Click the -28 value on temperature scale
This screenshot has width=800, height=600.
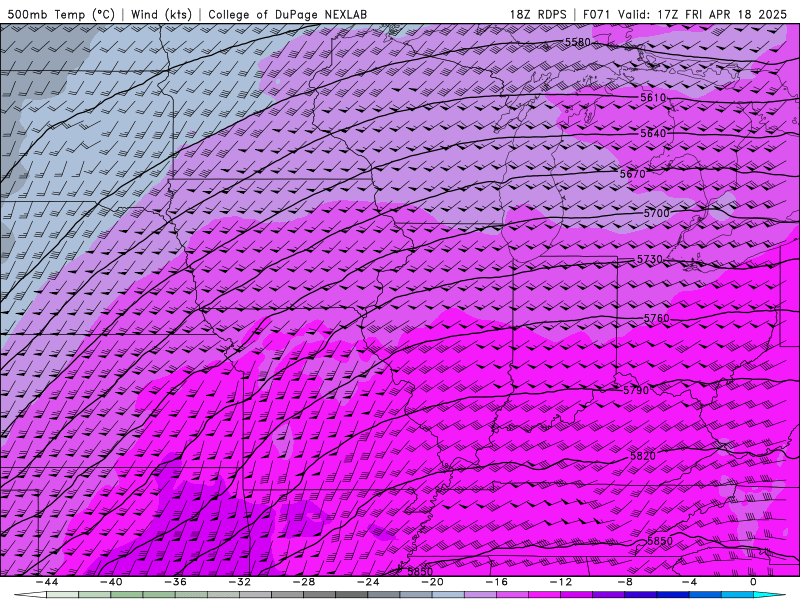(x=304, y=582)
